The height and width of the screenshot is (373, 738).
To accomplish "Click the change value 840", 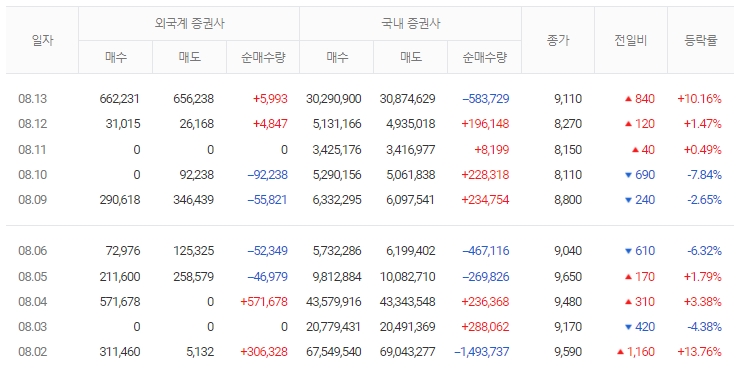I will click(x=645, y=99).
